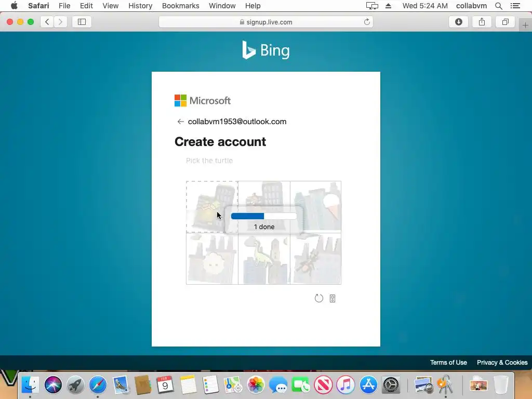Select the dinosaur puzzle tile
This screenshot has height=399, width=532.
tap(264, 259)
